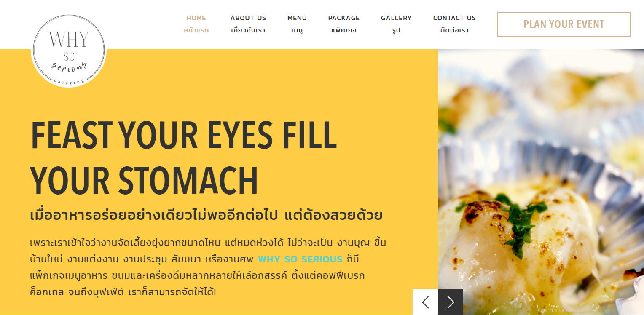Follow the blue WHY SO SERIOUS link

coord(300,259)
